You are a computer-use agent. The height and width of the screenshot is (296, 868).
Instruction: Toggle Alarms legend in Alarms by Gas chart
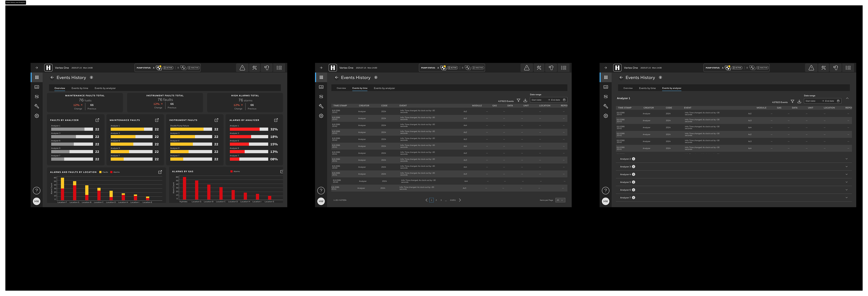235,171
